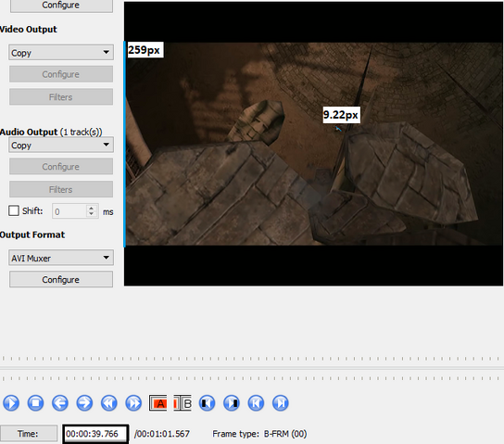Click the topmost Configure button

(61, 6)
